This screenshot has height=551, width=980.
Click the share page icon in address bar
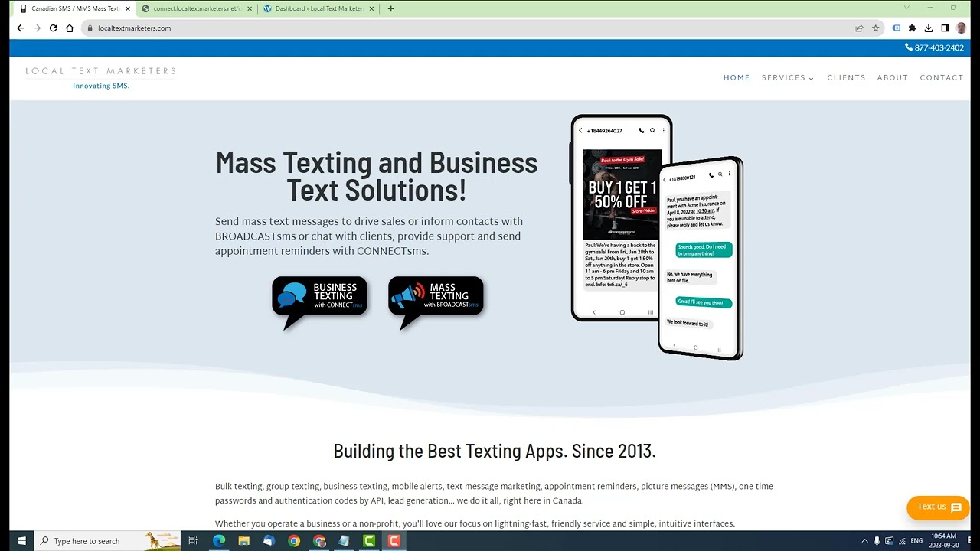[859, 28]
